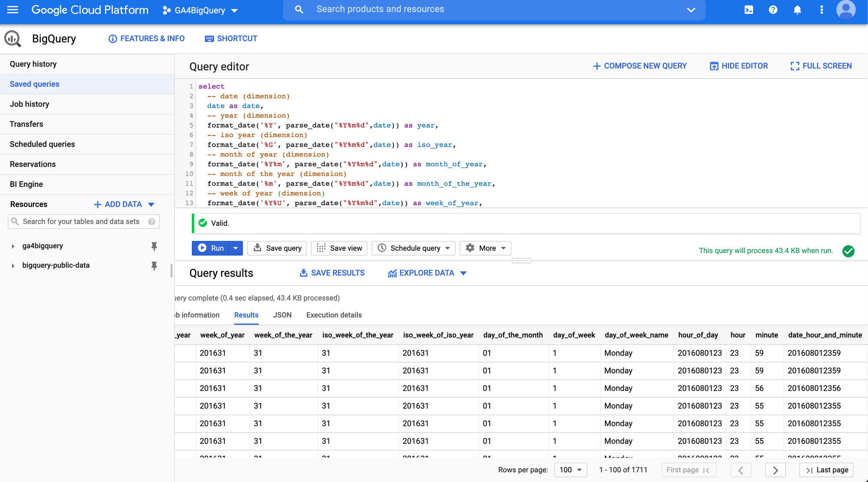Click Features & Info link
Screen dimensions: 868x482
pyautogui.click(x=146, y=39)
